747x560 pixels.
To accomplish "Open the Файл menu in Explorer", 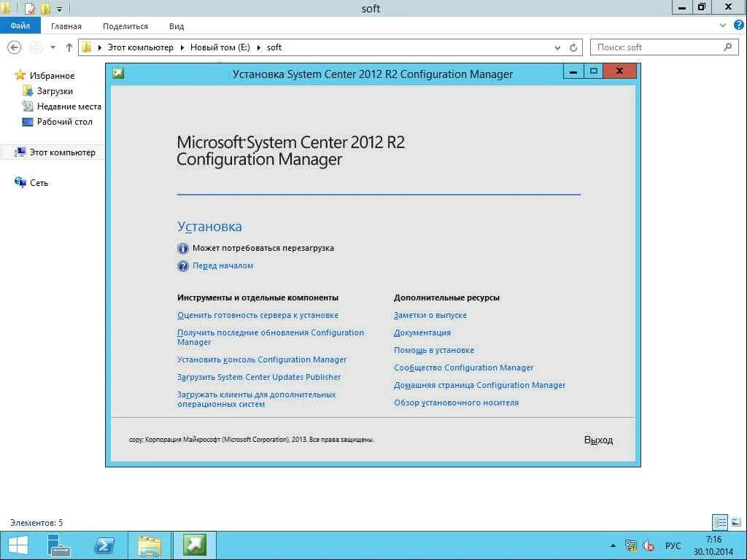I will (x=20, y=26).
